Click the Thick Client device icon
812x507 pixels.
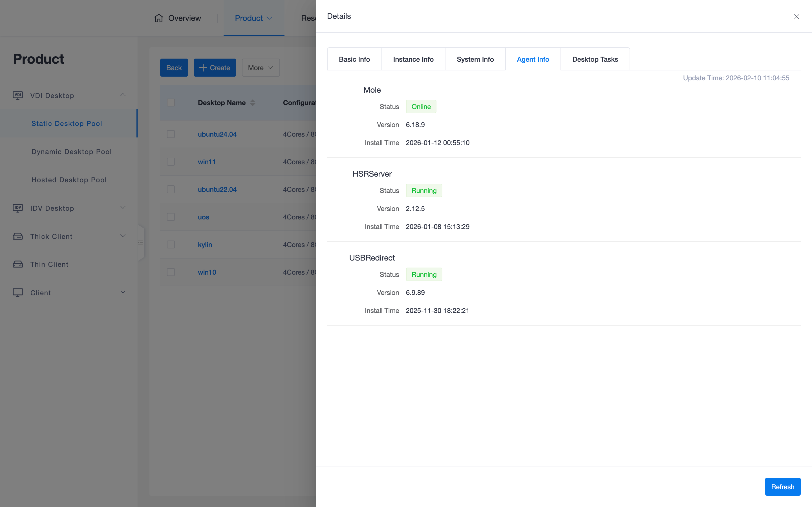click(x=18, y=236)
